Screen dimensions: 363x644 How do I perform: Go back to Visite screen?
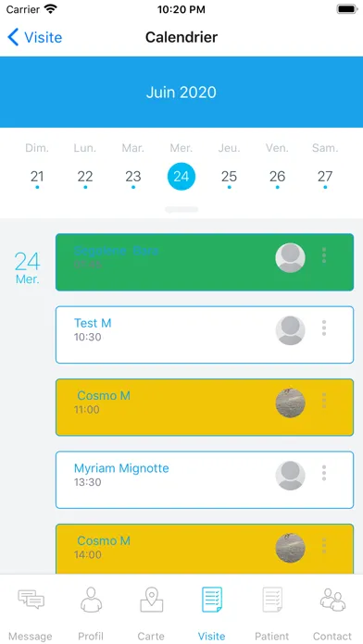pyautogui.click(x=35, y=37)
